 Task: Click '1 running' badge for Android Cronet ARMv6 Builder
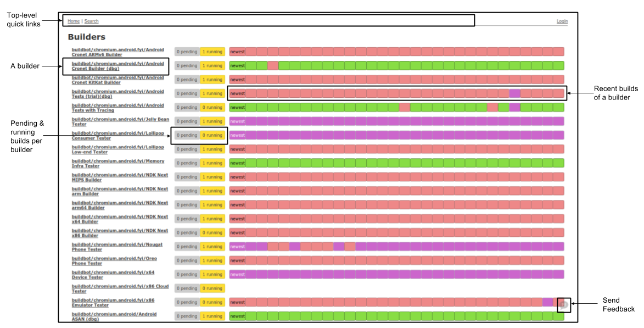212,52
